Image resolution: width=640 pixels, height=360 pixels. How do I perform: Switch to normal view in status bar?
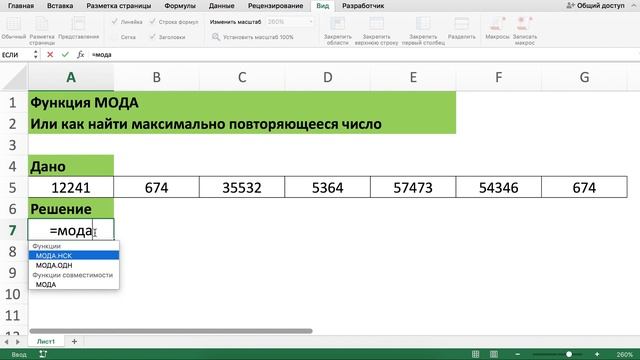tap(476, 354)
